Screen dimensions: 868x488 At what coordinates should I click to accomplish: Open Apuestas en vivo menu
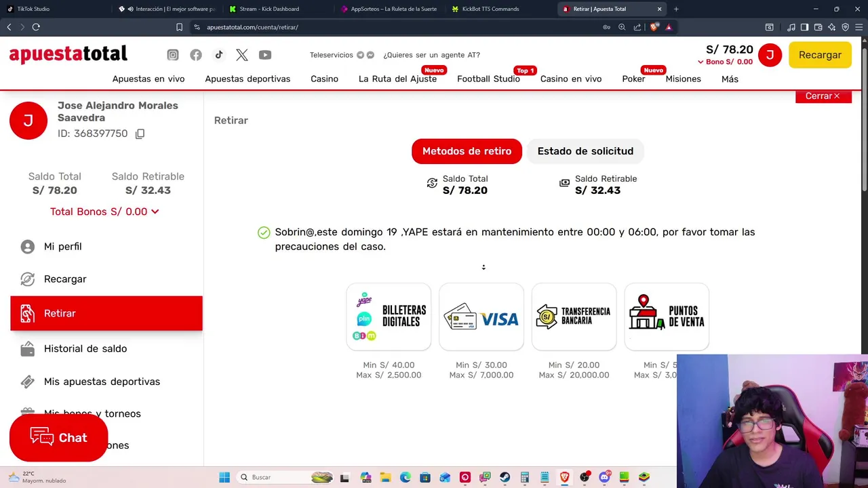point(149,79)
